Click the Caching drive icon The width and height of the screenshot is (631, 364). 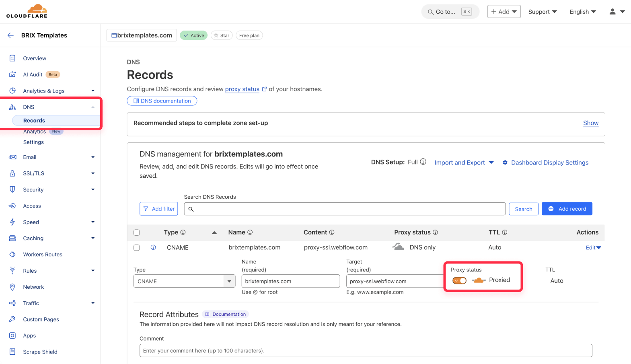(12, 238)
